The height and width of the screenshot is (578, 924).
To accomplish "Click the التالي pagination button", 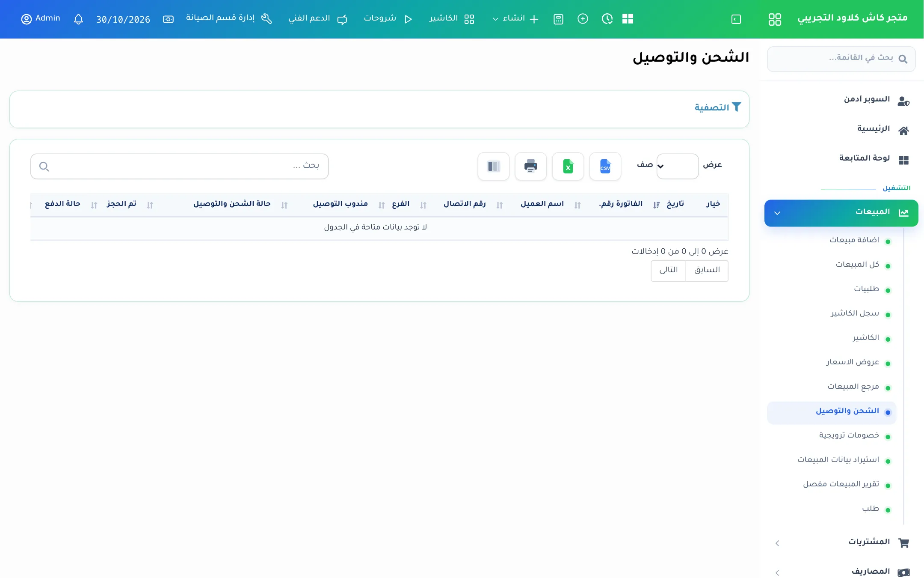I will pos(668,271).
